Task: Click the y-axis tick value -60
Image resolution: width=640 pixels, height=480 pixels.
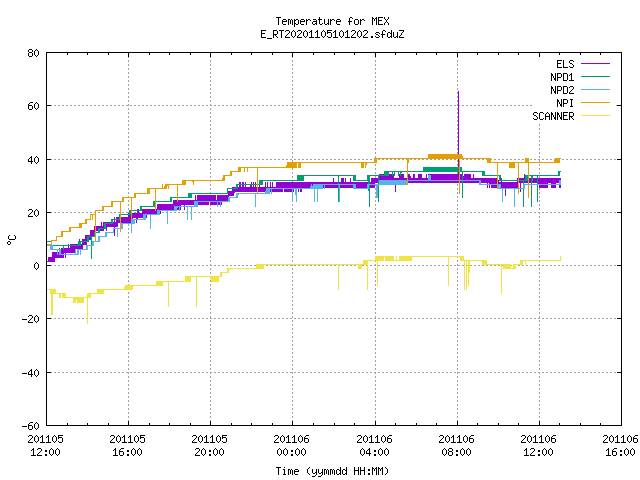Action: (x=31, y=426)
